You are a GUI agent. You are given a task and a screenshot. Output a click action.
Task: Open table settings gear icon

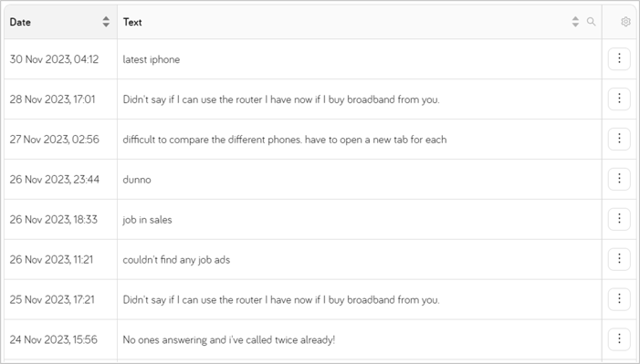(x=625, y=22)
